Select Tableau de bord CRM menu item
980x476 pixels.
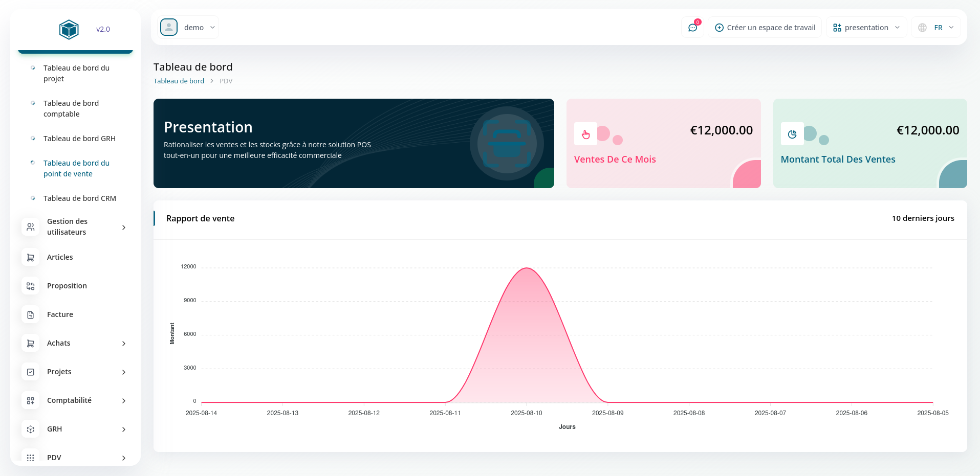pyautogui.click(x=79, y=198)
